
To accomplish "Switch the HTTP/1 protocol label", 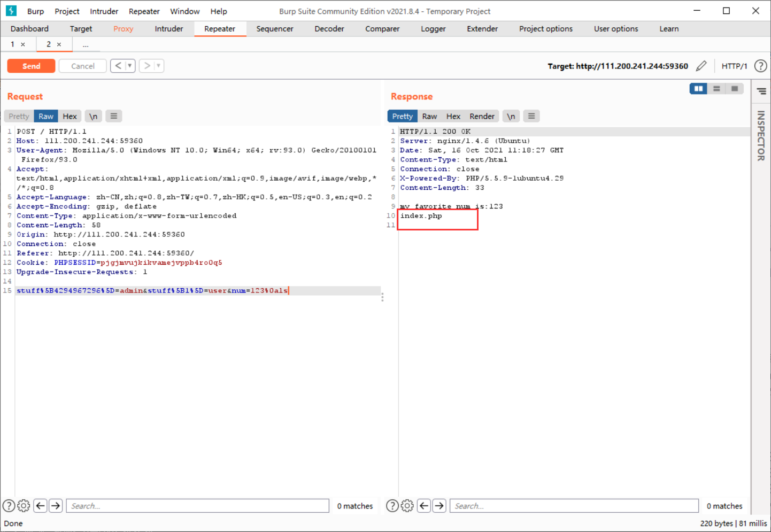I will tap(734, 66).
